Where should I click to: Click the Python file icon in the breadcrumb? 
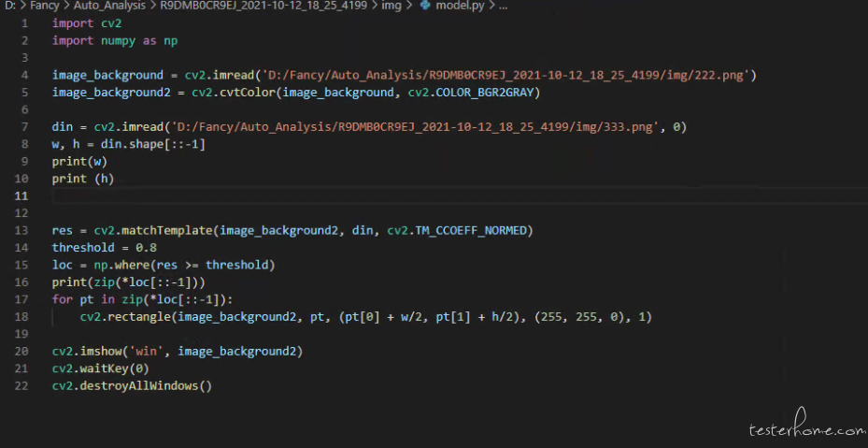pyautogui.click(x=424, y=7)
